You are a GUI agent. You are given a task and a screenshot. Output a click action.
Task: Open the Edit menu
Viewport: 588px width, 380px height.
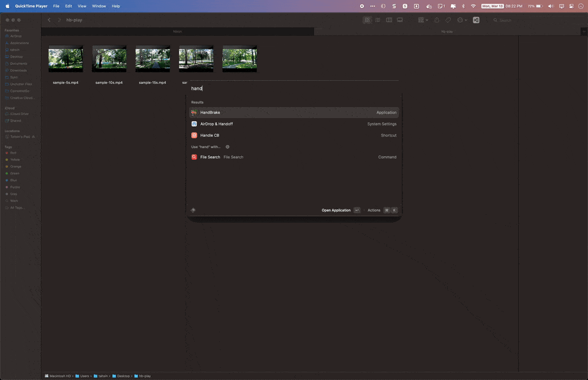tap(69, 6)
